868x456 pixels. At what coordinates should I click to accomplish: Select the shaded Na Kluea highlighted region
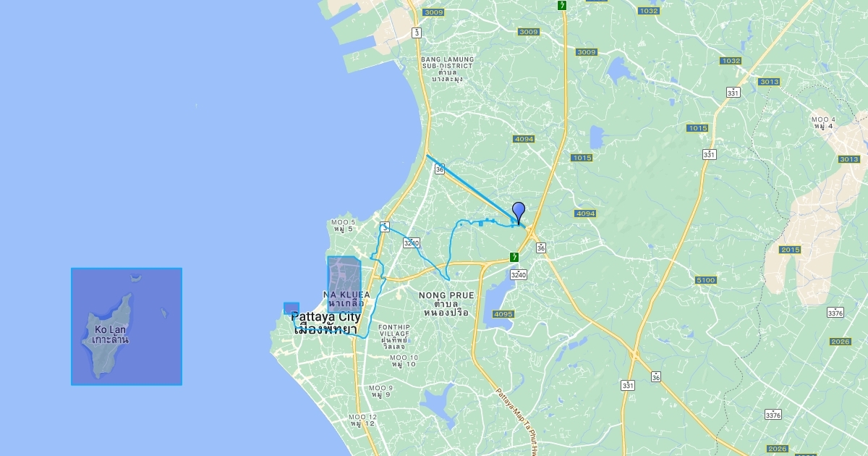click(344, 284)
